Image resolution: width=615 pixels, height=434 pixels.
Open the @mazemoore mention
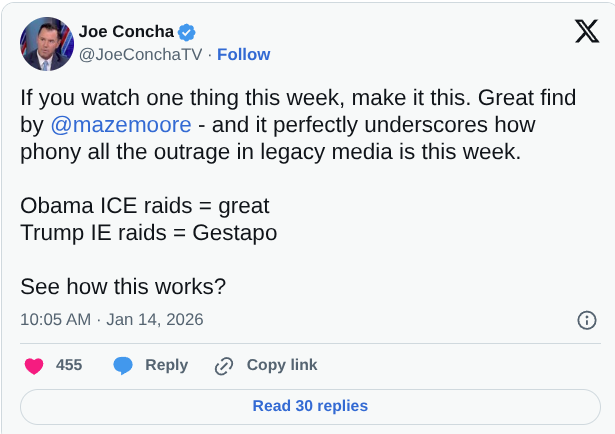click(x=120, y=125)
